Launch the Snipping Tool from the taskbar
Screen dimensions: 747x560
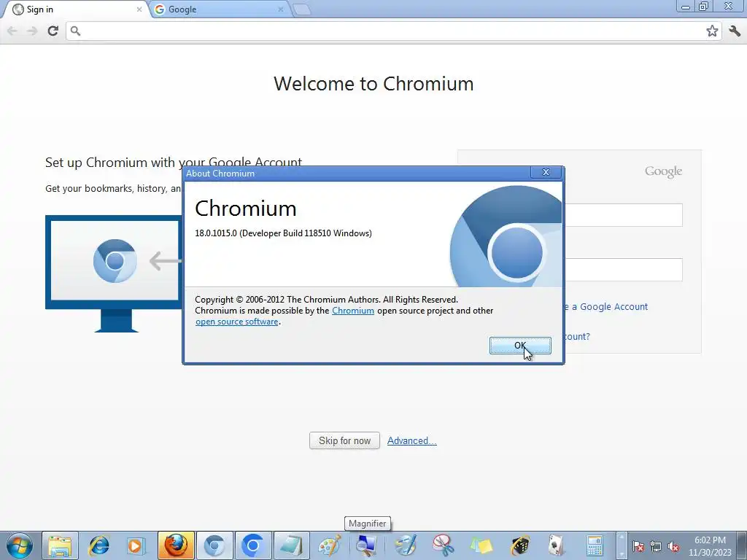[x=443, y=545]
